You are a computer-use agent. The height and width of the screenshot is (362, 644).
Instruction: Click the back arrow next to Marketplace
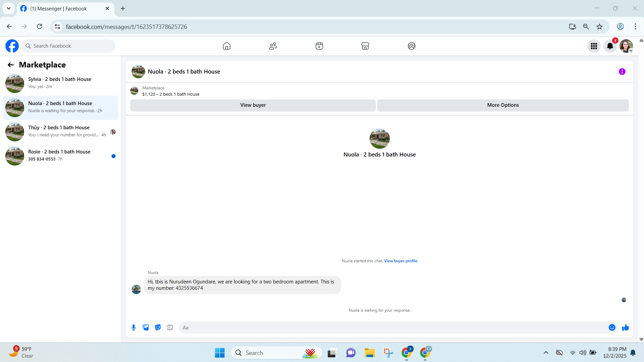[x=11, y=65]
